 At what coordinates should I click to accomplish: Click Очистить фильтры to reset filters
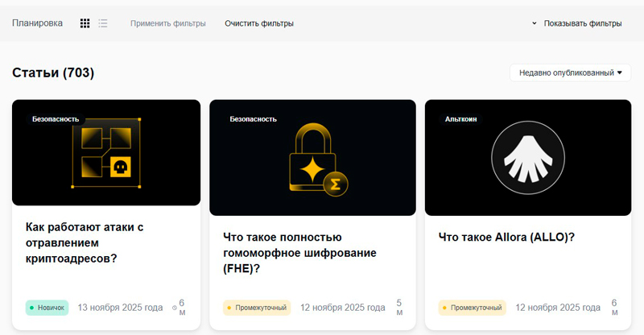pyautogui.click(x=258, y=23)
